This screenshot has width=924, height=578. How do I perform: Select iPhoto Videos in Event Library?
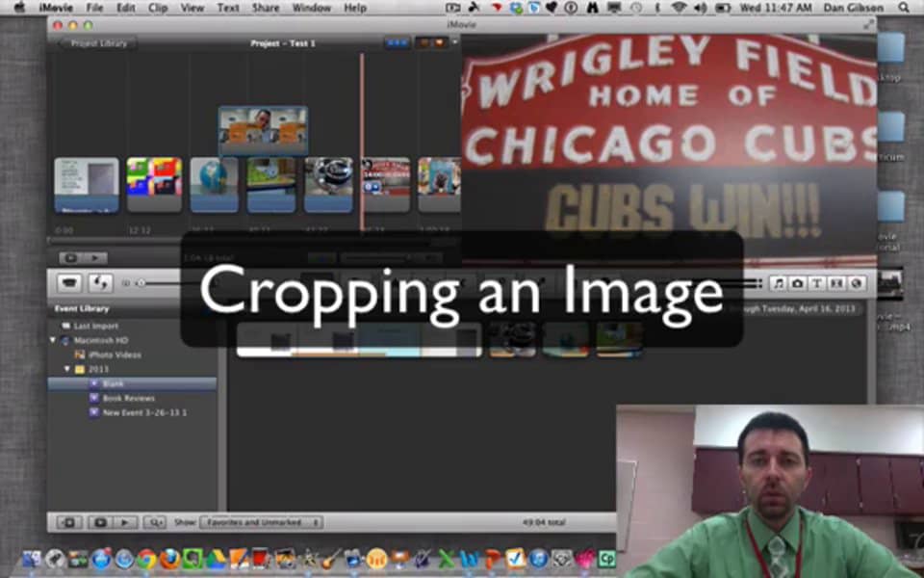[115, 355]
